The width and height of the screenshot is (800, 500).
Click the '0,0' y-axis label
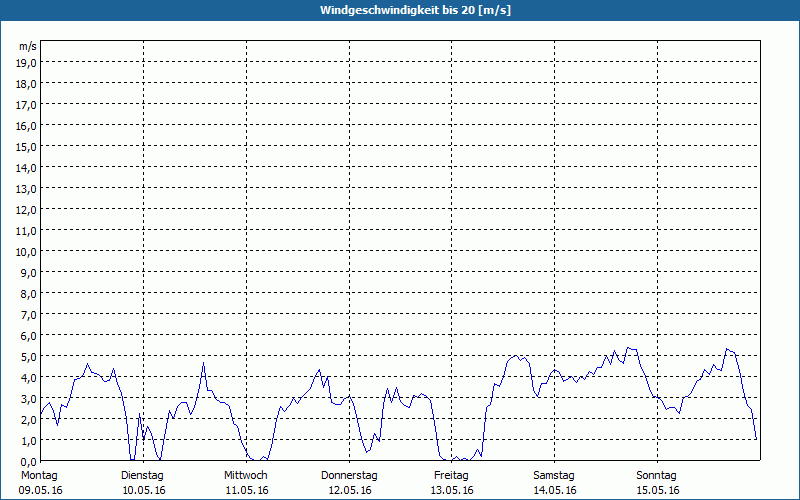(x=28, y=462)
